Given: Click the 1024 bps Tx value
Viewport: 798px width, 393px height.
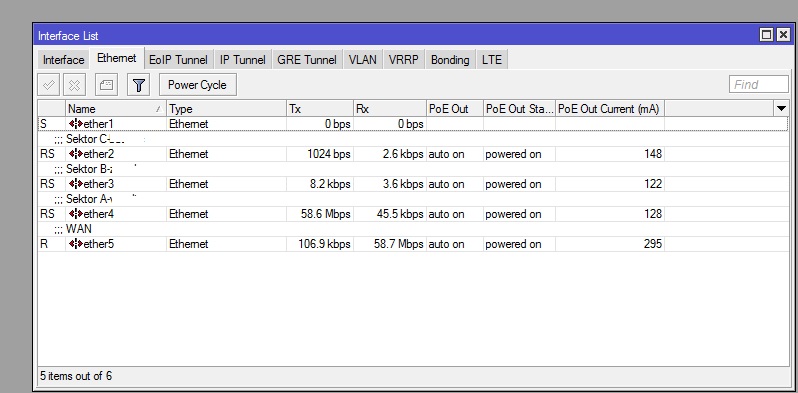Looking at the screenshot, I should 329,154.
